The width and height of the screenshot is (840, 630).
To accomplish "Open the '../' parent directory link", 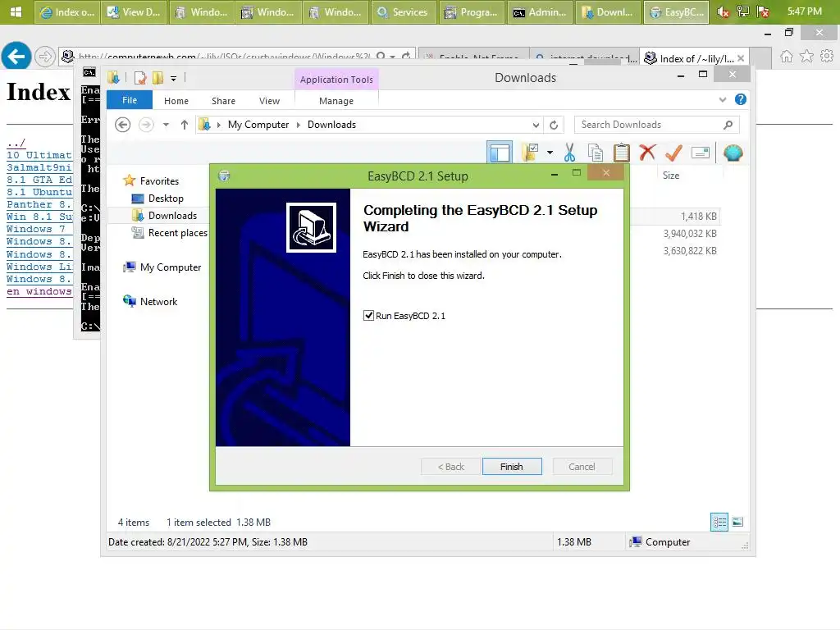I will [x=16, y=143].
